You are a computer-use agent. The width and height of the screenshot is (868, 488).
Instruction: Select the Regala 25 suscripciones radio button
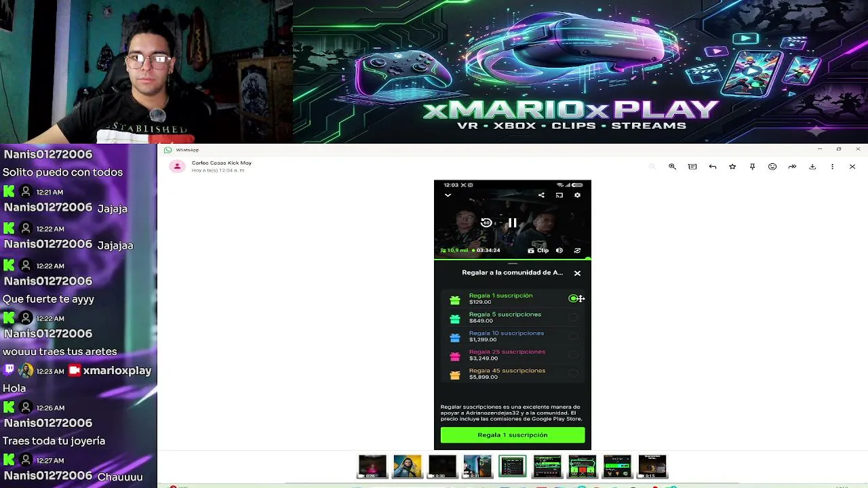pyautogui.click(x=574, y=354)
